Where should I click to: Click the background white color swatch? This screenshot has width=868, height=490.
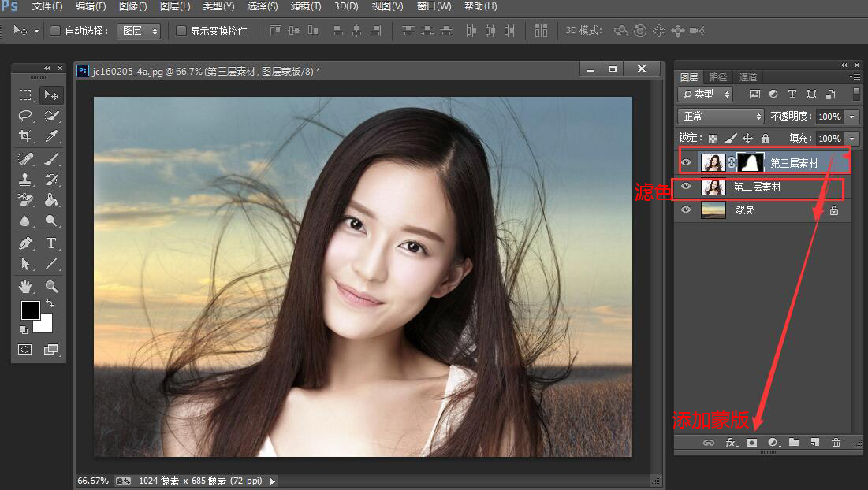[46, 325]
